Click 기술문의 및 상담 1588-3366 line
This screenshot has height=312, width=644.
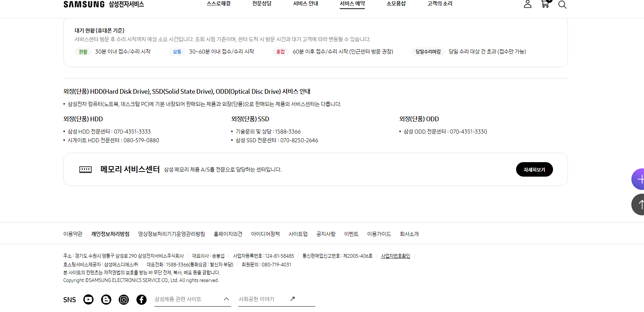(x=268, y=132)
